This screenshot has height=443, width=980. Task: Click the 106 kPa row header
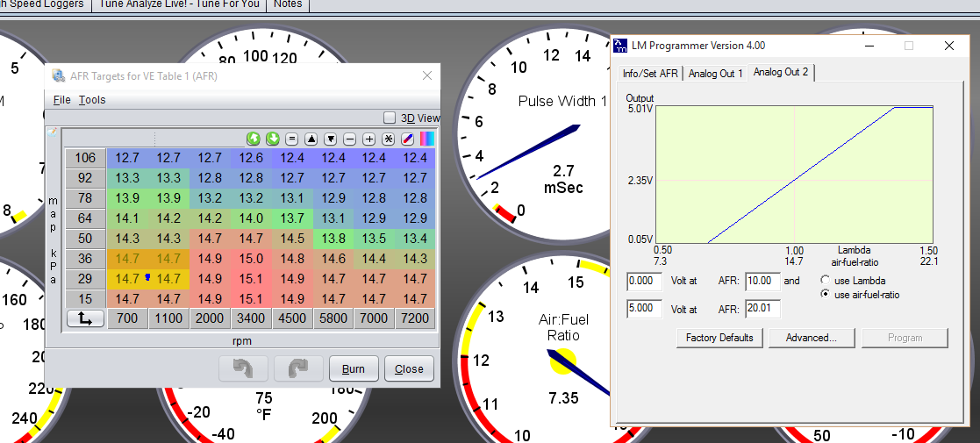85,158
